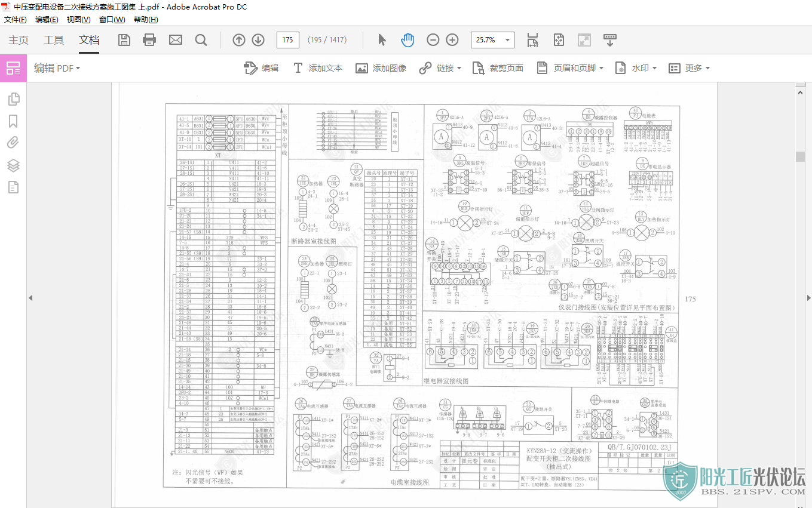The height and width of the screenshot is (508, 812).
Task: Click the page number field showing 175
Action: [288, 40]
